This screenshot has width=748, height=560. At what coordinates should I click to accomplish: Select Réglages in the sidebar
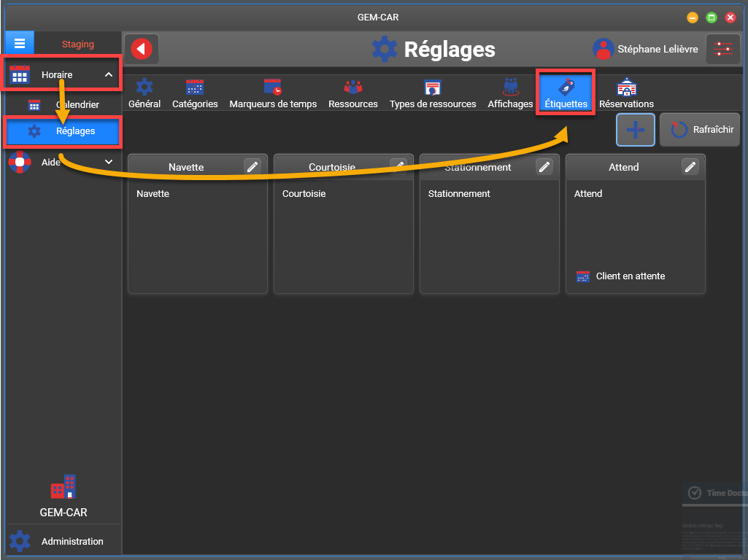pos(63,131)
